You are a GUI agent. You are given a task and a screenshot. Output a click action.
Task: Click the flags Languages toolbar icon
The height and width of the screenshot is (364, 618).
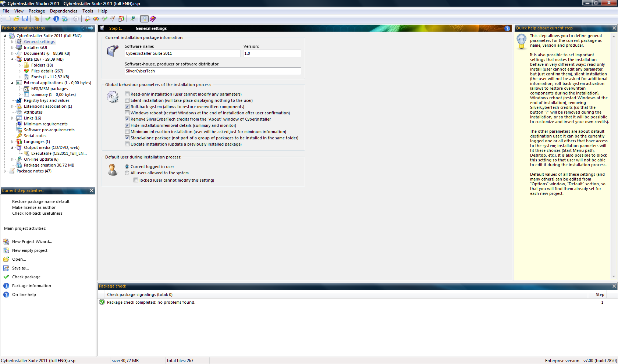pos(121,19)
